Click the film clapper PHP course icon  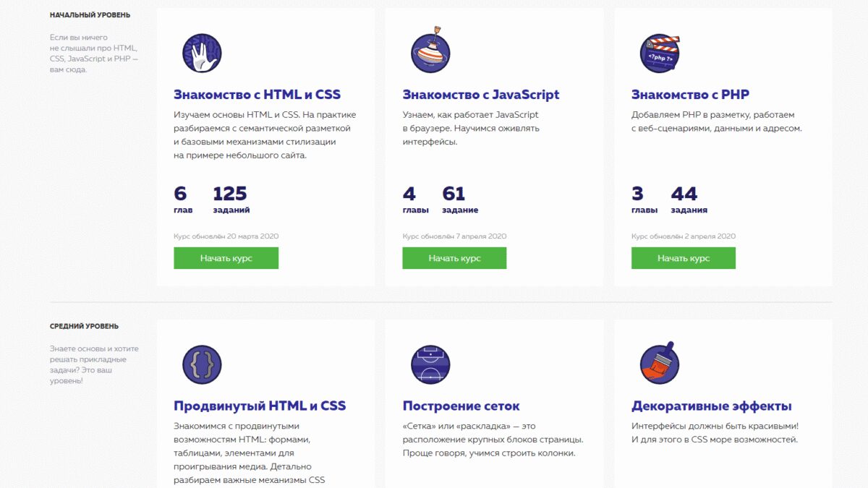click(659, 53)
